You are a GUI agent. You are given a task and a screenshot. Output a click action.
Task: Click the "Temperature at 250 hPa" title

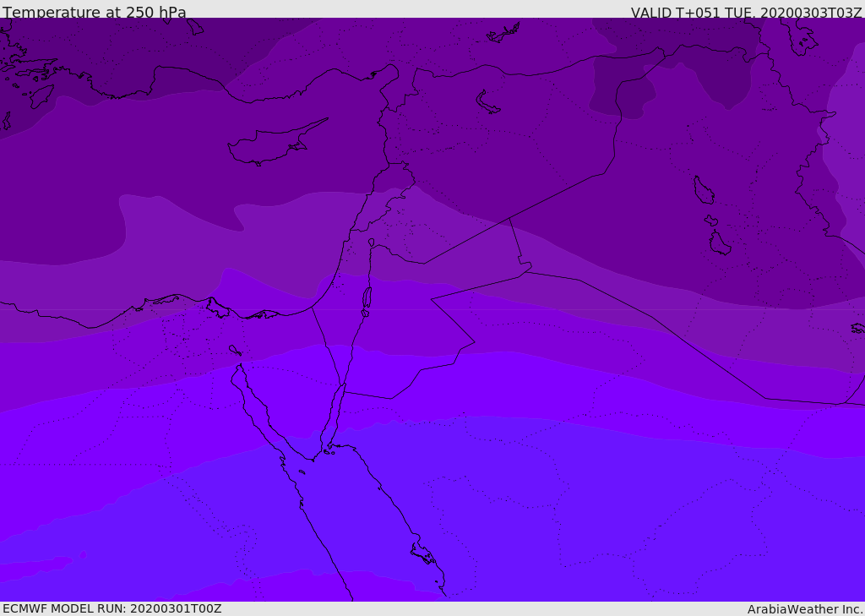(x=95, y=12)
